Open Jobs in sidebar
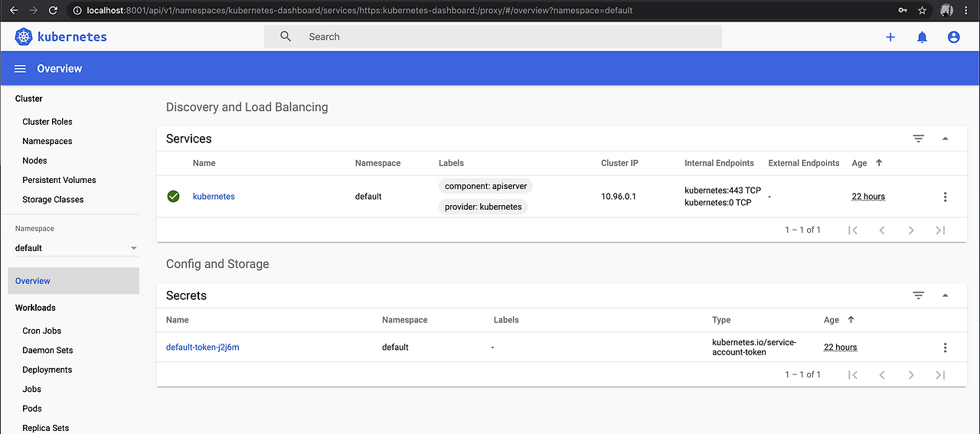The width and height of the screenshot is (980, 434). pyautogui.click(x=32, y=390)
